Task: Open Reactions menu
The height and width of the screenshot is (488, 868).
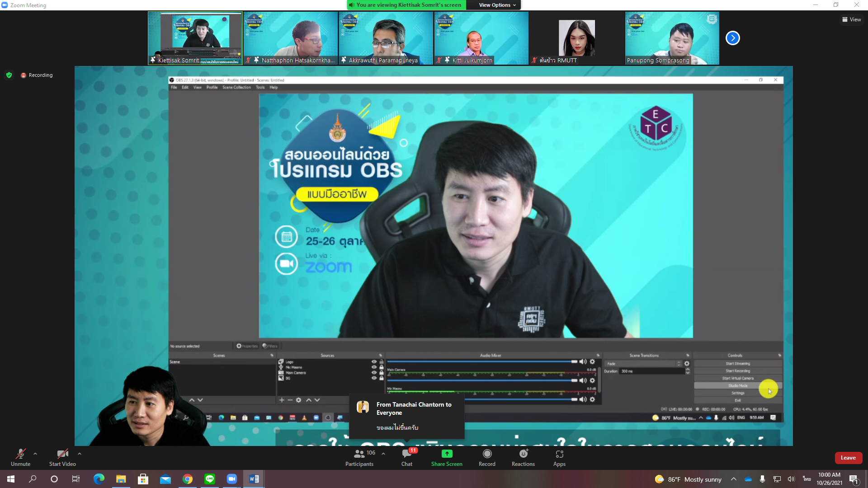Action: pos(523,457)
